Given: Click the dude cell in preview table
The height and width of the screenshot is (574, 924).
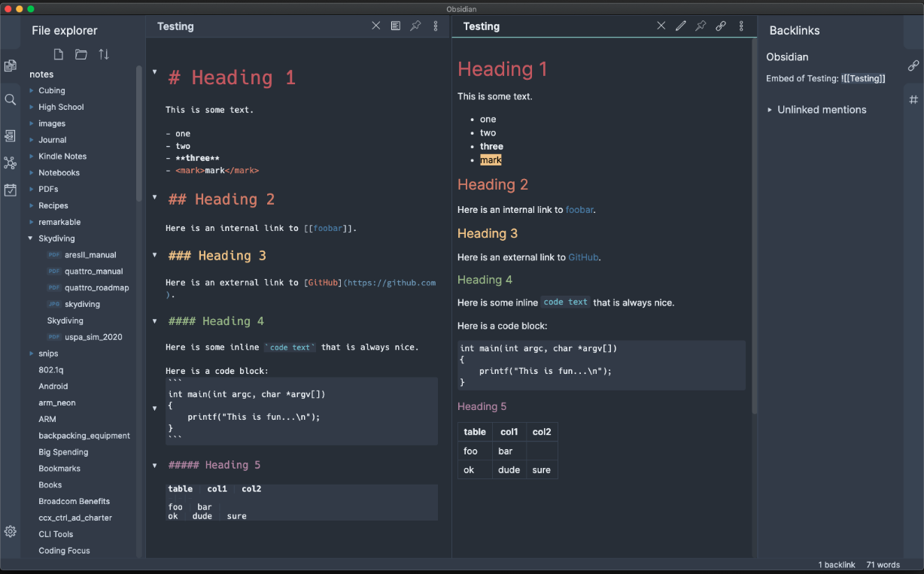Looking at the screenshot, I should pos(509,470).
